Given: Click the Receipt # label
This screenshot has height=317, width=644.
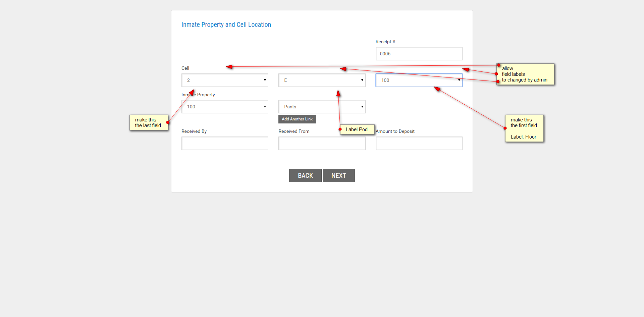Looking at the screenshot, I should point(385,42).
